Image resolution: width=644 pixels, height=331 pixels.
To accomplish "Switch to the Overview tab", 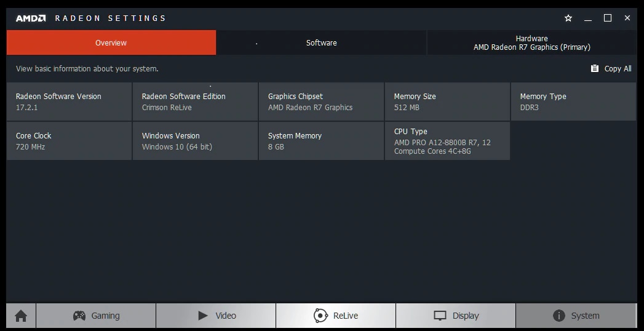I will click(x=111, y=42).
